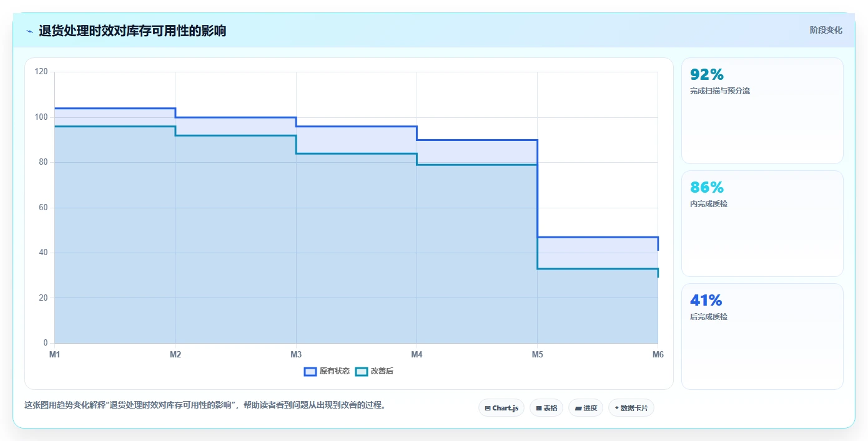Select the 表格 tag chip
The height and width of the screenshot is (441, 868).
tap(546, 408)
